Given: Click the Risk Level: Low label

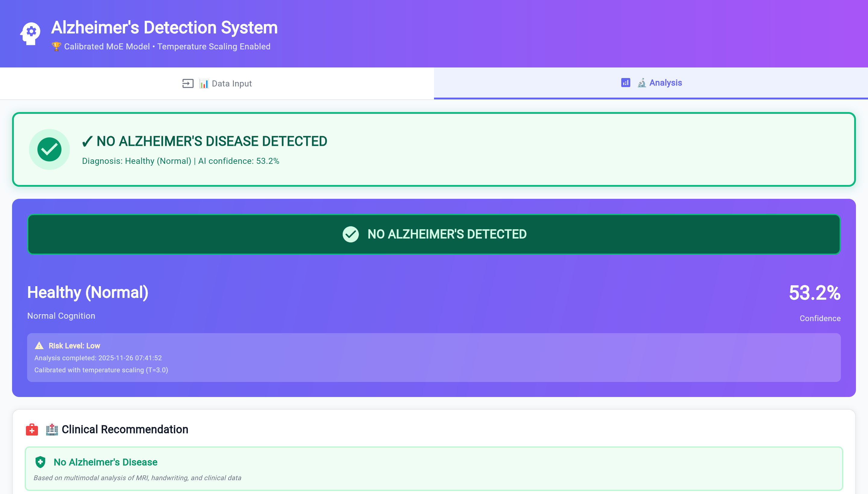Looking at the screenshot, I should (x=74, y=346).
